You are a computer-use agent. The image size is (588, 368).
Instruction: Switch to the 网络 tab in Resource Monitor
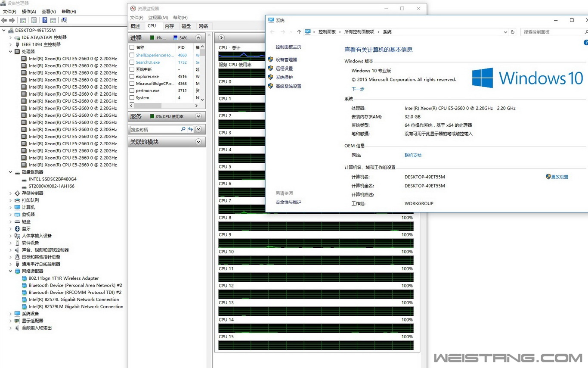[204, 26]
